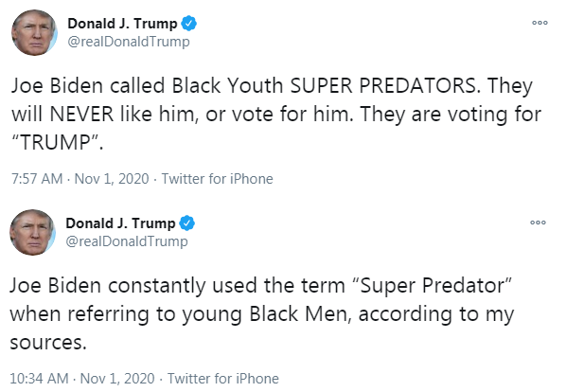Open the @realDonaldTrump handle on the first tweet
The width and height of the screenshot is (566, 392).
129,42
